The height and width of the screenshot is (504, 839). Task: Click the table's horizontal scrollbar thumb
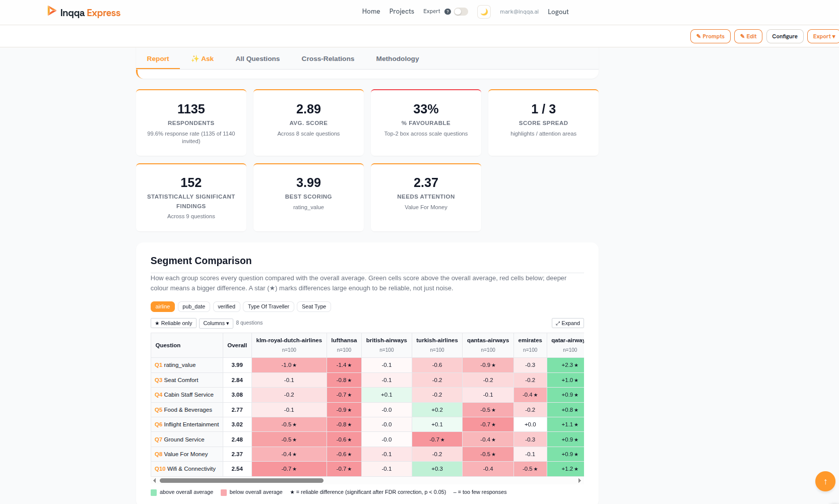[241, 481]
